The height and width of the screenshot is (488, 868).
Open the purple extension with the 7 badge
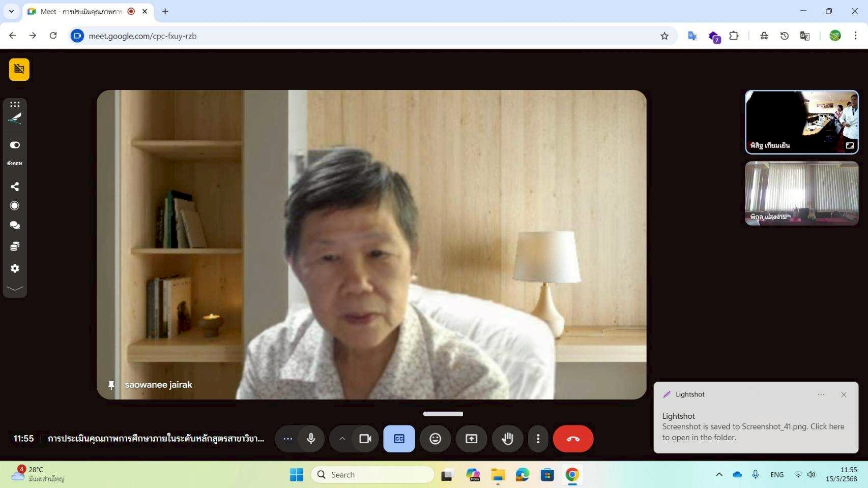tap(714, 37)
